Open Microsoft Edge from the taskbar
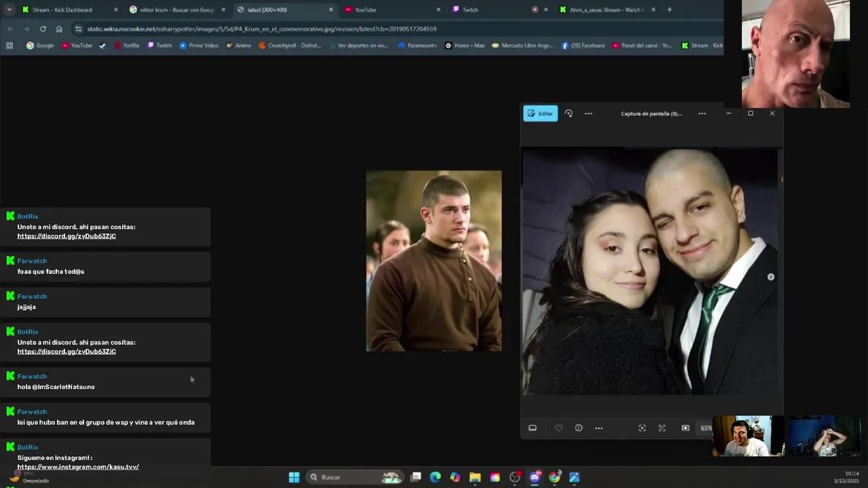Screen dimensions: 868x488 coord(435,477)
